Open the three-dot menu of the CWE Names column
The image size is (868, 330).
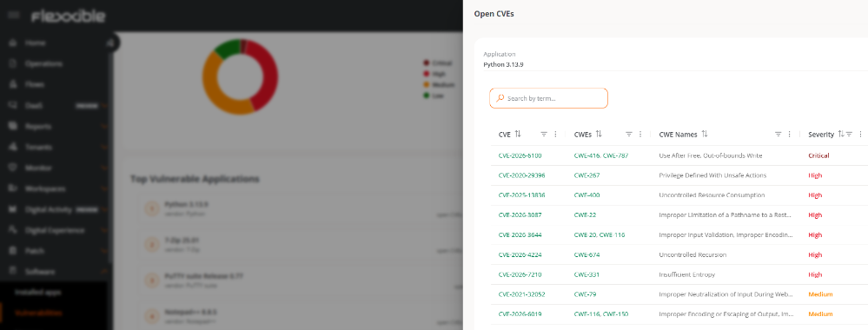pos(790,134)
